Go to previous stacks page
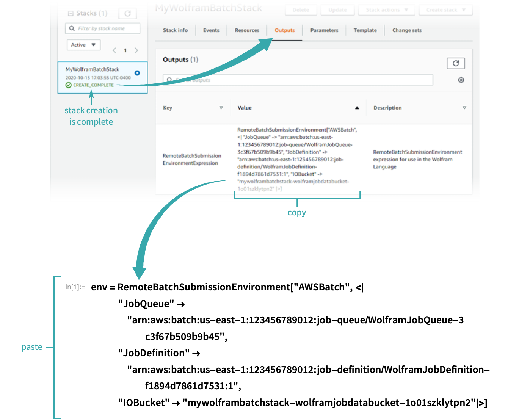 (114, 50)
